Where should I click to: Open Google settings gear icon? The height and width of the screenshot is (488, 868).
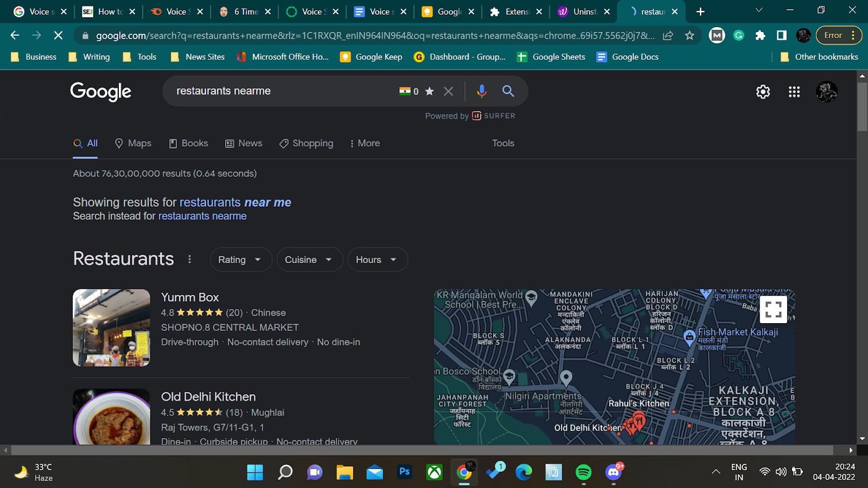[763, 92]
